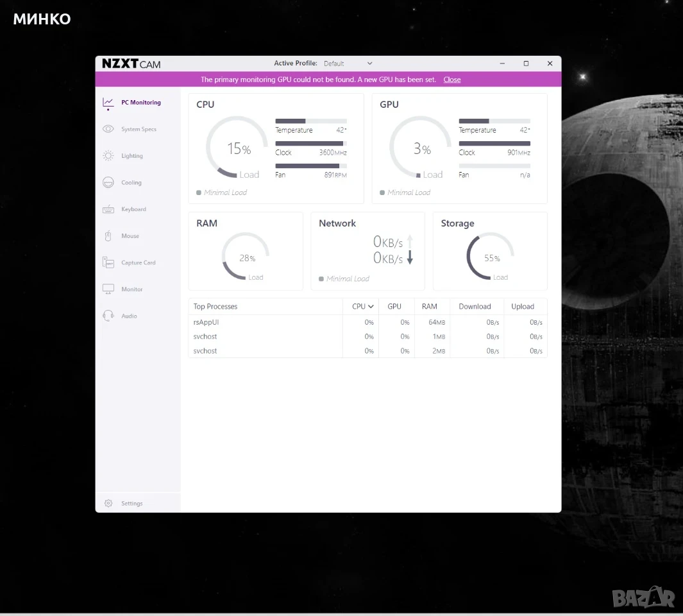Click the Network Minimal Load label
The width and height of the screenshot is (683, 616).
pos(348,278)
